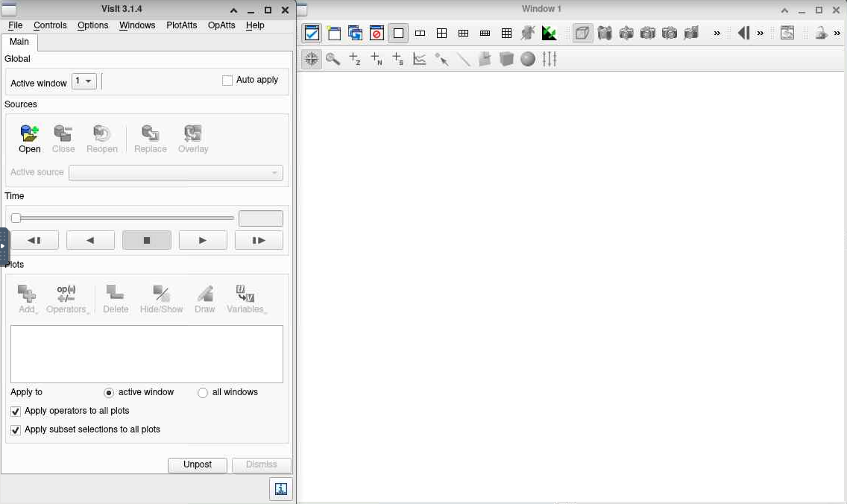
Task: Click the Delete window icon with red circle
Action: pyautogui.click(x=377, y=34)
